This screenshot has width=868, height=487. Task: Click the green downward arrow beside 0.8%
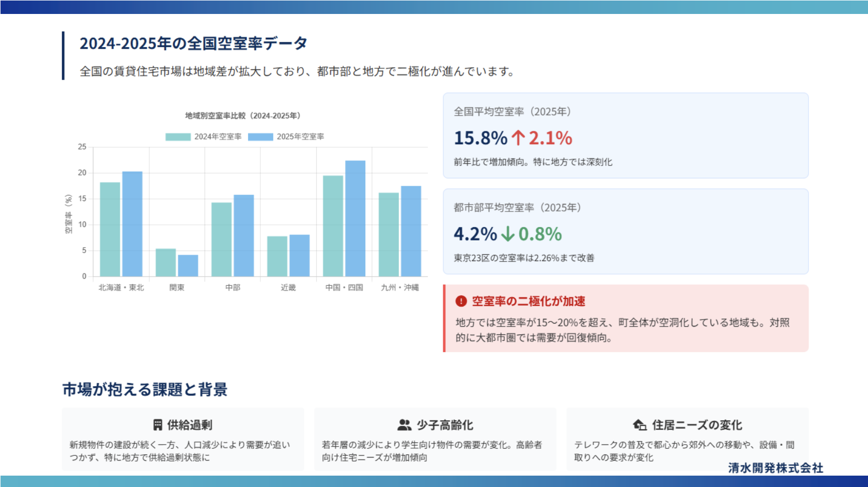point(508,234)
